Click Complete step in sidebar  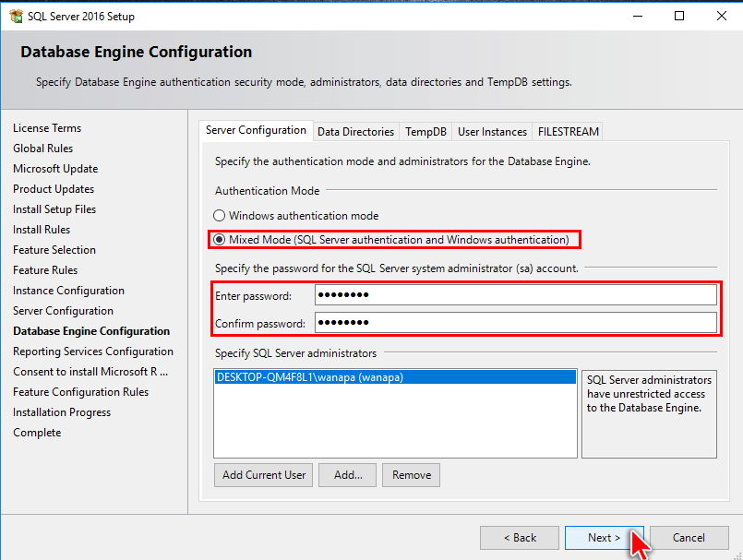(x=37, y=433)
